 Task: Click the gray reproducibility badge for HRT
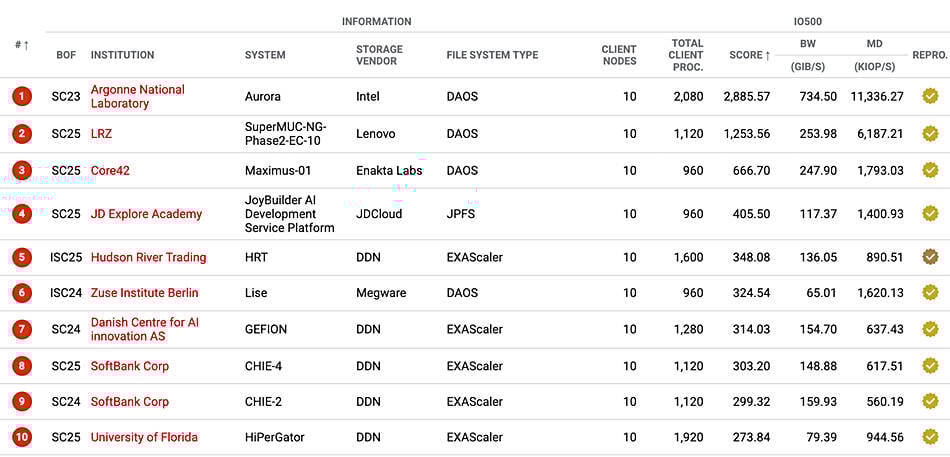click(930, 257)
